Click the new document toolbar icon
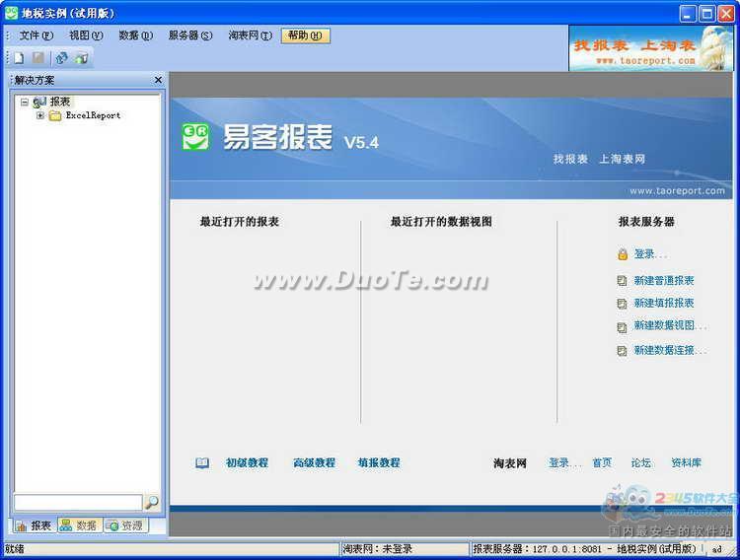Viewport: 740px width, 560px height. [x=19, y=58]
